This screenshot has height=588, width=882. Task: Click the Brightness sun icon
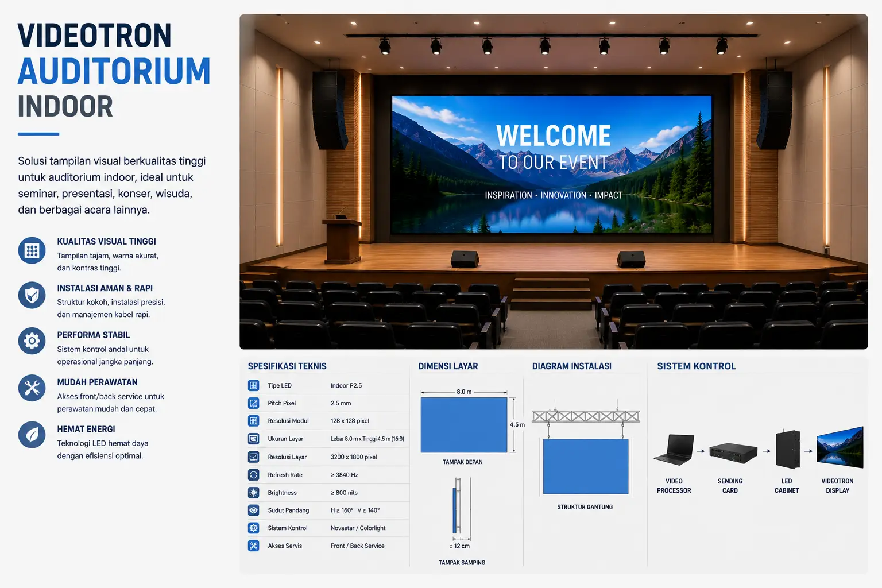(x=253, y=493)
